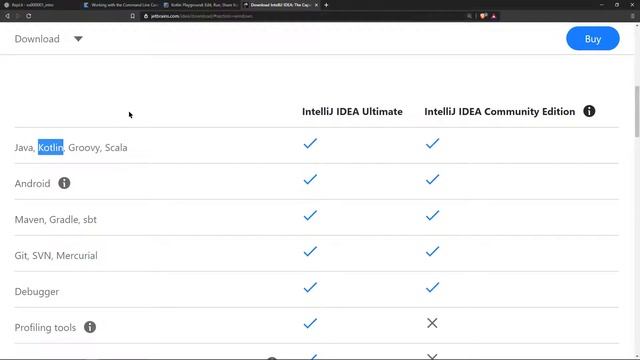Open info icon next to Community Edition

589,111
